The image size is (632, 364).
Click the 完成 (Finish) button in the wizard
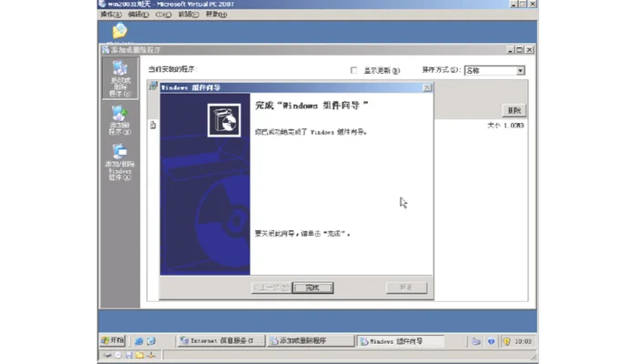[312, 288]
